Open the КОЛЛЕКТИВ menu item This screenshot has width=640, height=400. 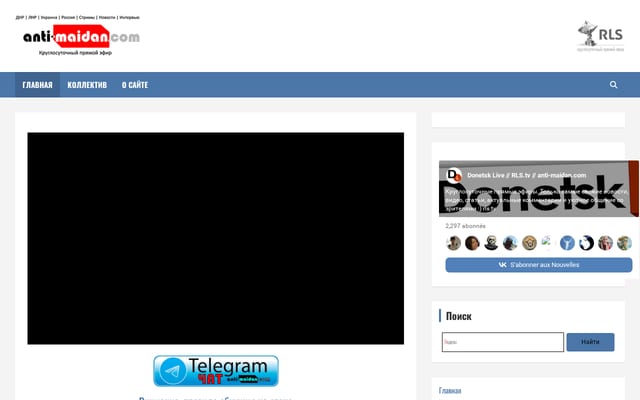(x=87, y=85)
